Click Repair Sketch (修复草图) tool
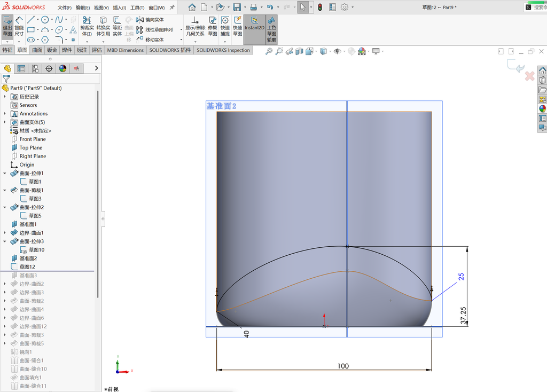The width and height of the screenshot is (547, 392). click(x=213, y=27)
